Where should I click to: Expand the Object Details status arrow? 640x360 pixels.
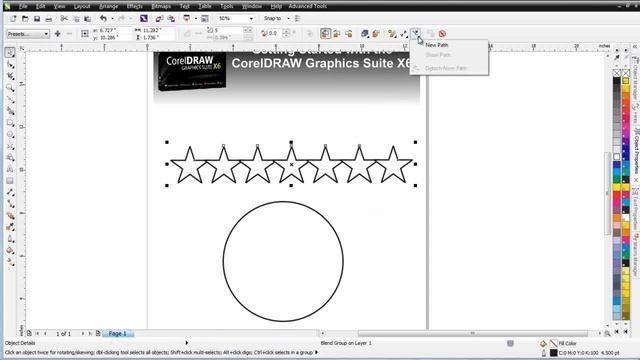click(187, 343)
